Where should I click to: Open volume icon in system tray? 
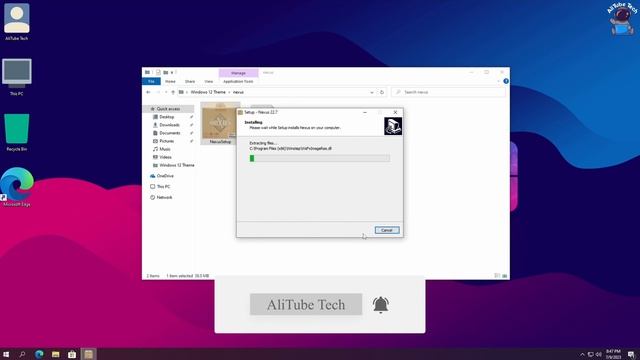click(599, 355)
